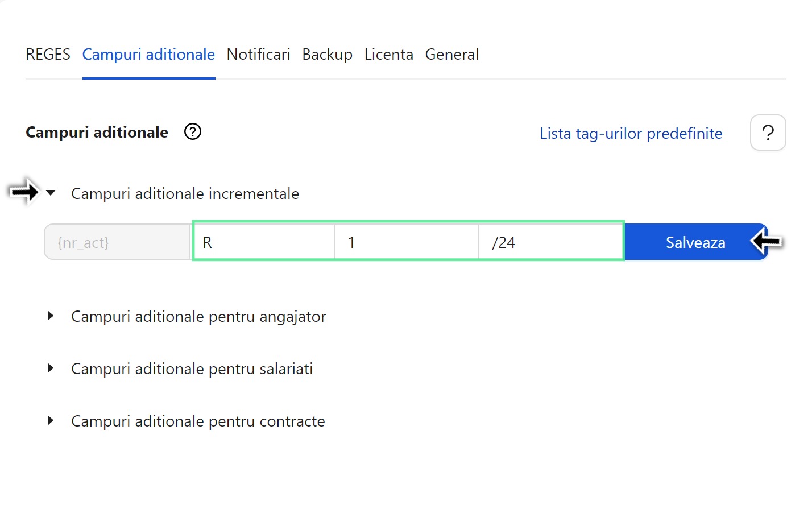Click the Campuri aditionale page heading
The width and height of the screenshot is (812, 530).
(x=96, y=131)
